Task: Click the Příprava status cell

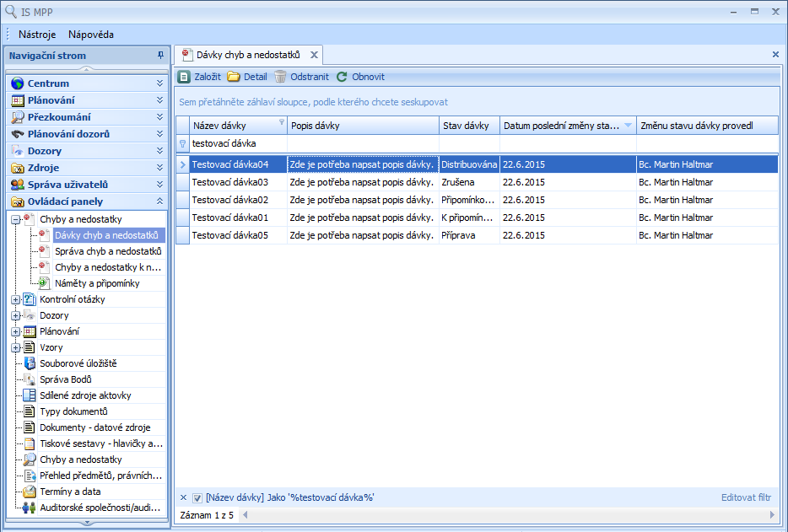Action: pyautogui.click(x=469, y=235)
